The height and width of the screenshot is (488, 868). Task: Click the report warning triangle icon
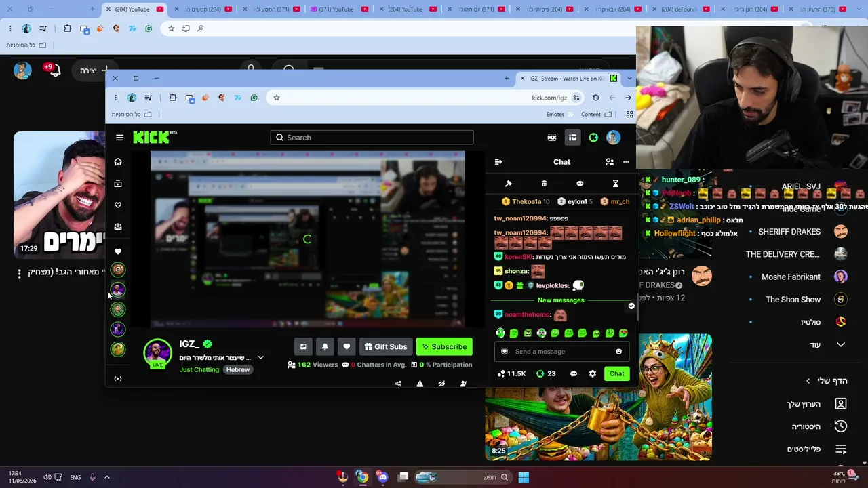point(420,384)
